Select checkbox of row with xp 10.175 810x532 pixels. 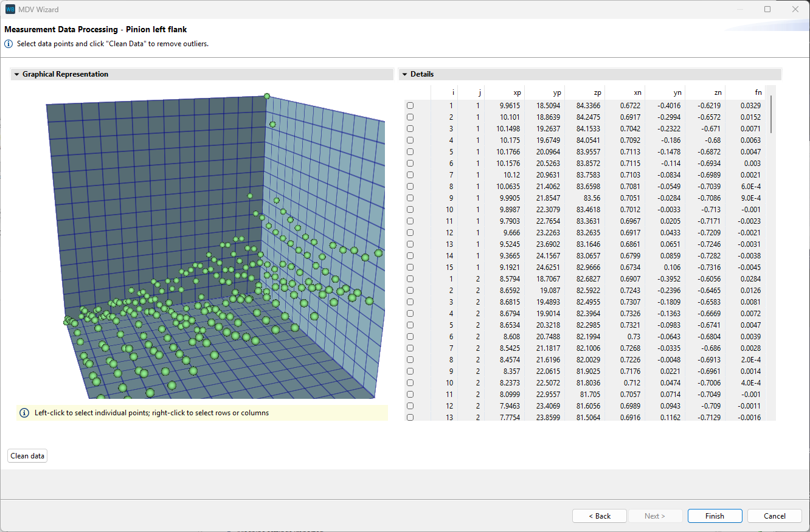coord(410,140)
